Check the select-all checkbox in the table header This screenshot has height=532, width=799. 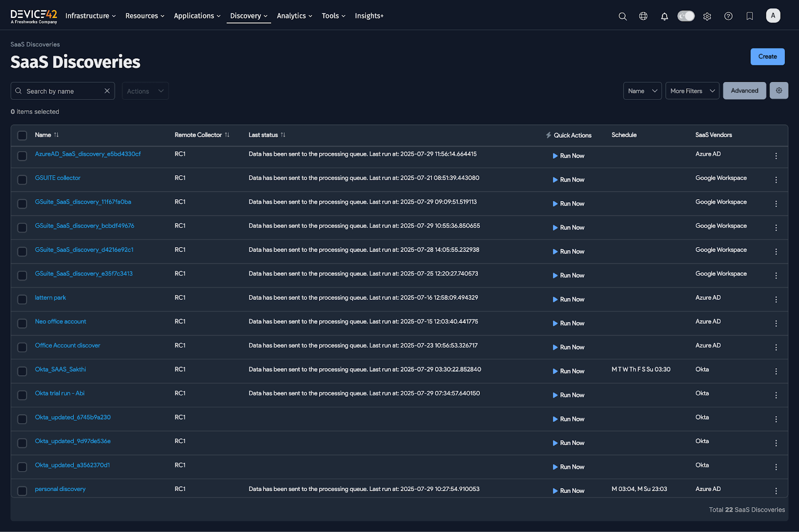tap(22, 135)
